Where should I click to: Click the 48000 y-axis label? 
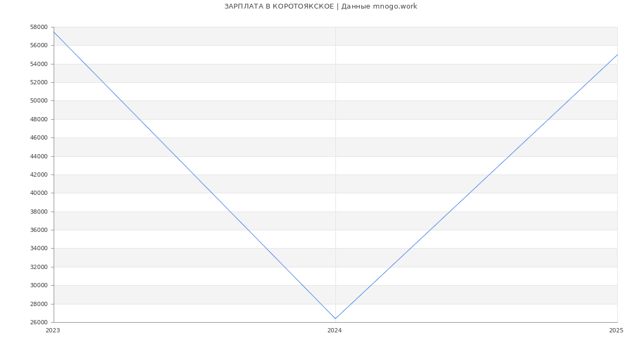click(39, 119)
